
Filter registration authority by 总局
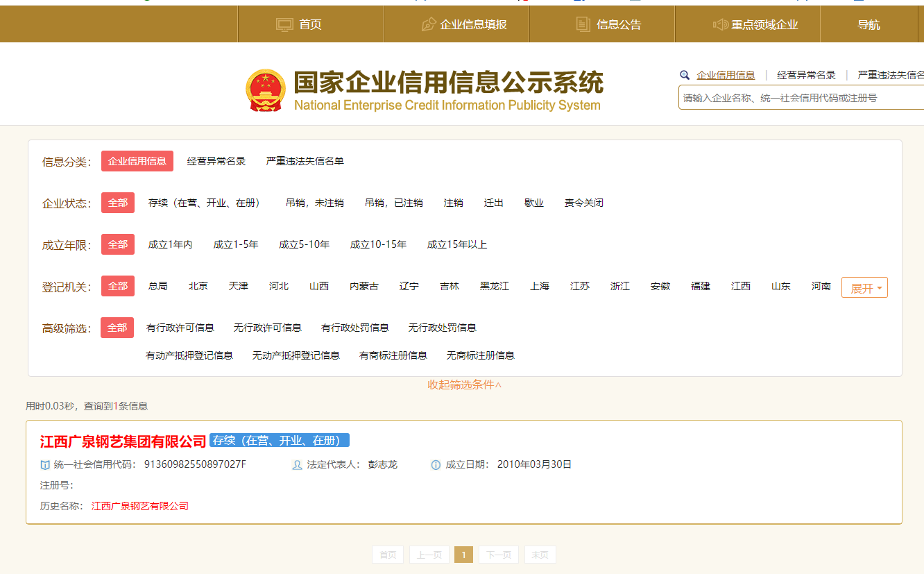[158, 286]
